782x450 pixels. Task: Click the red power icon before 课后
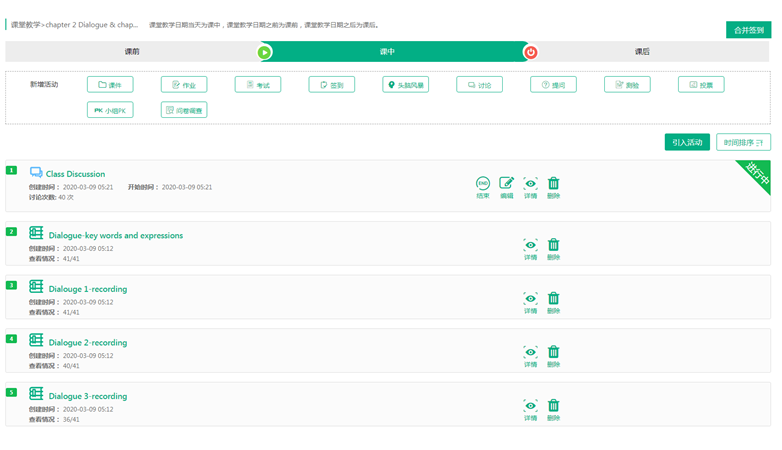(x=530, y=52)
